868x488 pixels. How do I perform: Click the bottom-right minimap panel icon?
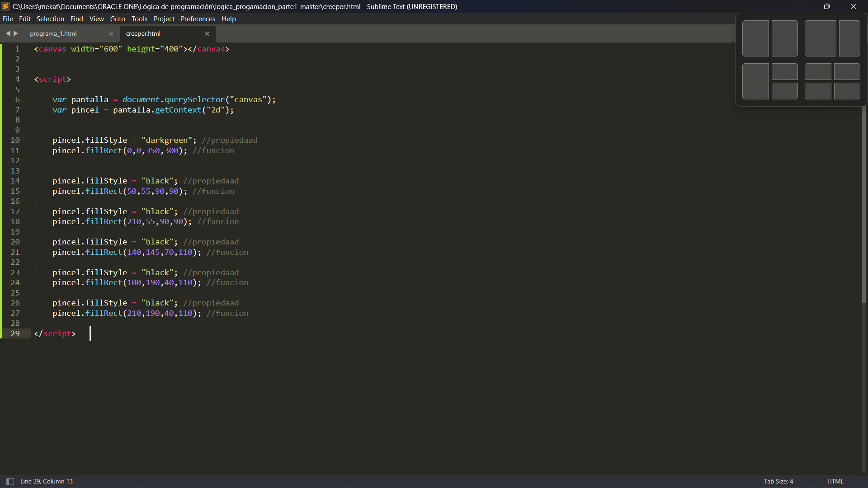pos(848,91)
